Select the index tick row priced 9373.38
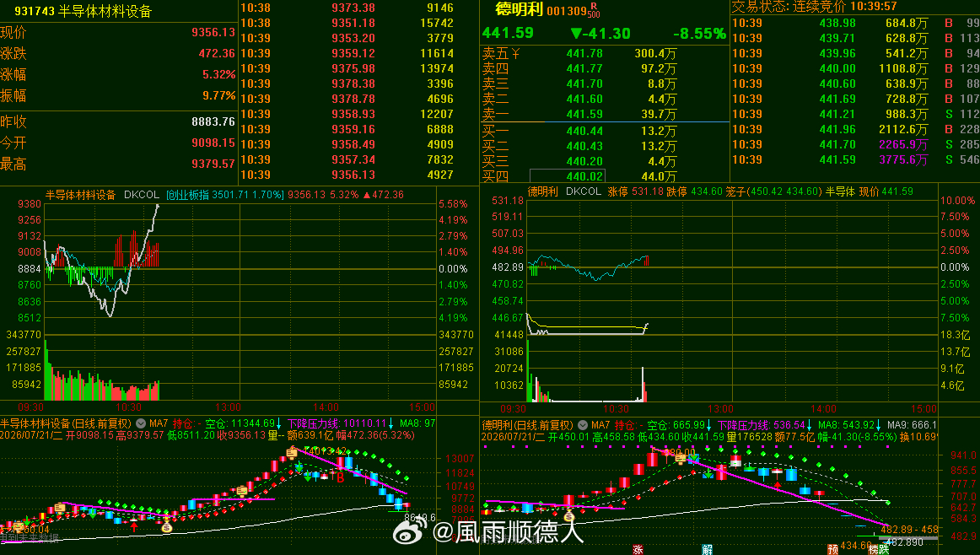980x555 pixels. click(x=347, y=8)
